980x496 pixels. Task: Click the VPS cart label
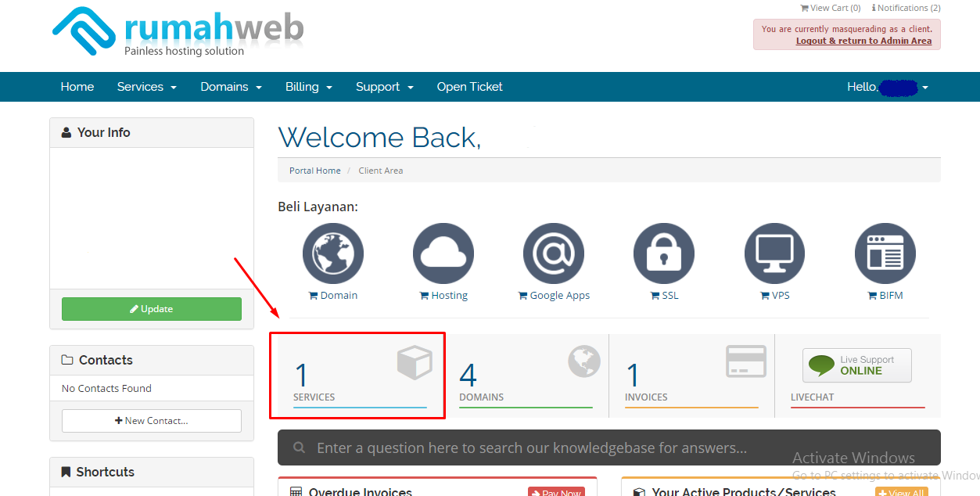(775, 296)
